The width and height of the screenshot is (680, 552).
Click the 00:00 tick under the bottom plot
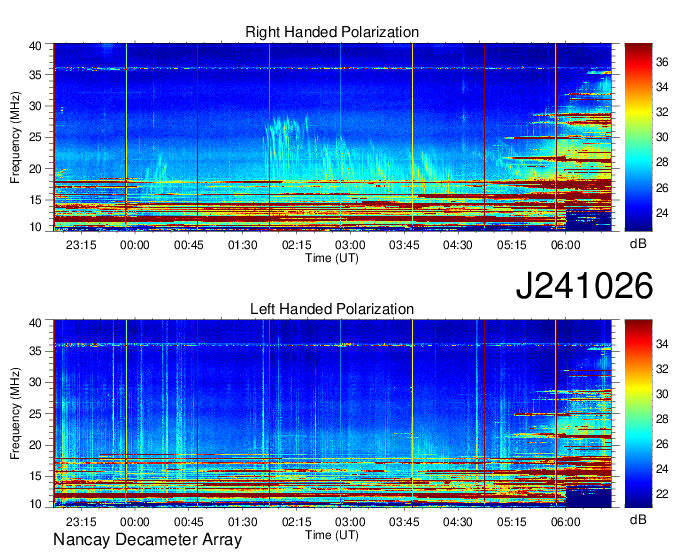pos(134,522)
